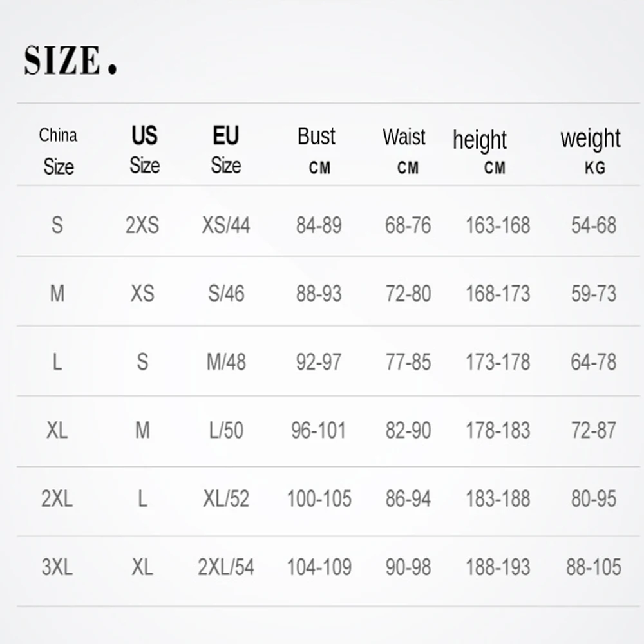The height and width of the screenshot is (644, 644).
Task: Click waist value 82-90
Action: [x=408, y=430]
